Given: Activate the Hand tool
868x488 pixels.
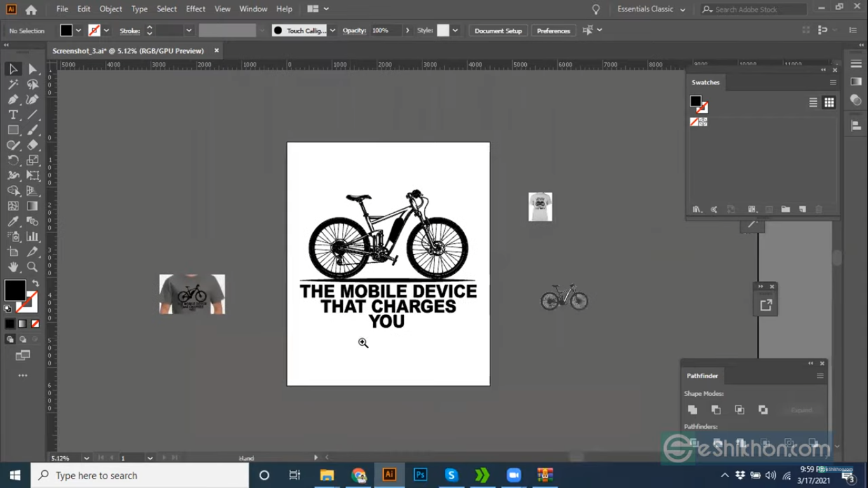Looking at the screenshot, I should tap(13, 267).
